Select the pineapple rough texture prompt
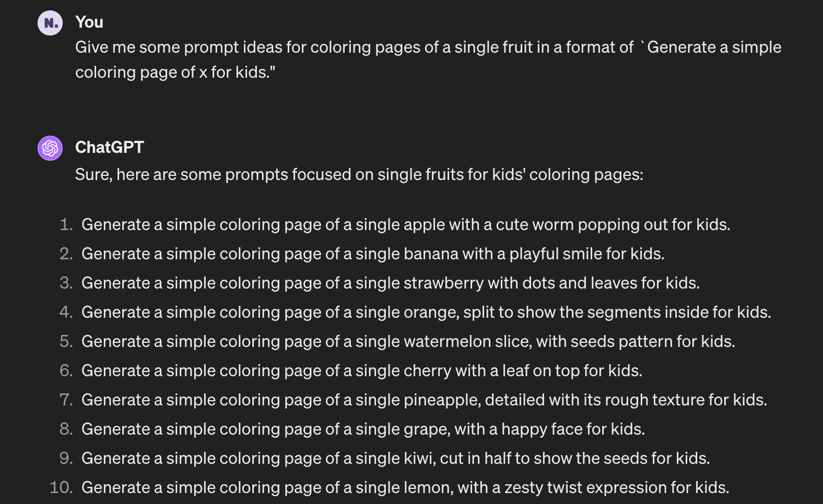 click(425, 400)
